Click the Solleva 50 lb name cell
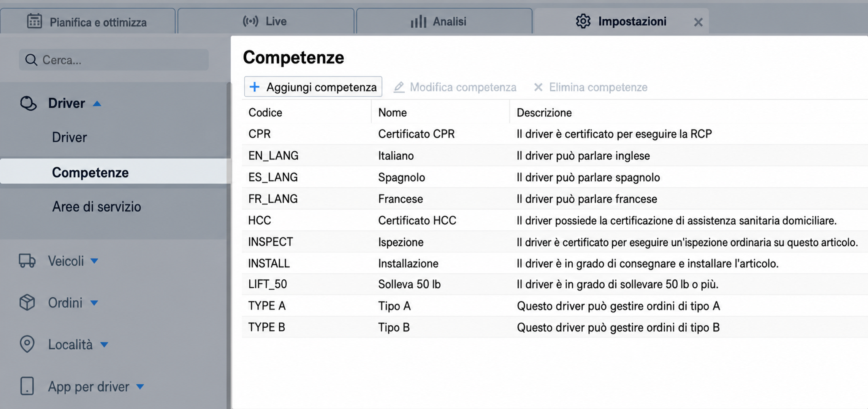The image size is (868, 409). pos(409,284)
